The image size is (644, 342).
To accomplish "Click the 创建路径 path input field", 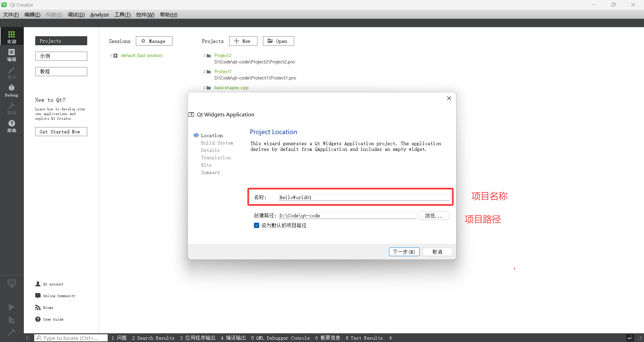I will (347, 216).
